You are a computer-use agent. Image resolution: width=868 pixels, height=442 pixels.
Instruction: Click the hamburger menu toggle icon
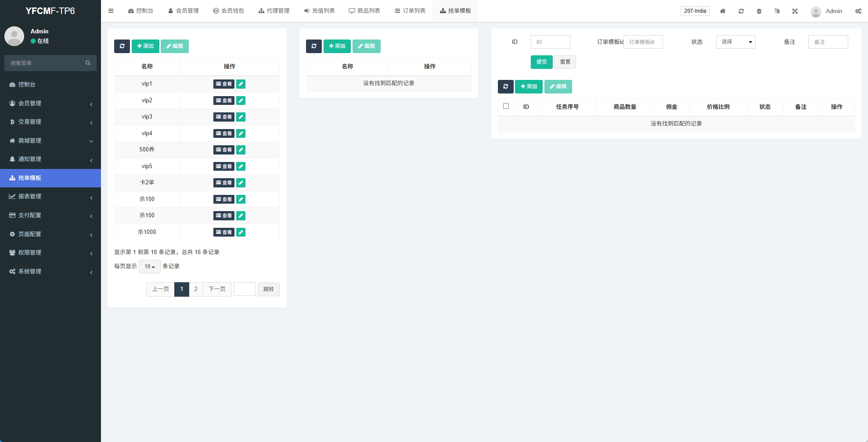pos(111,11)
